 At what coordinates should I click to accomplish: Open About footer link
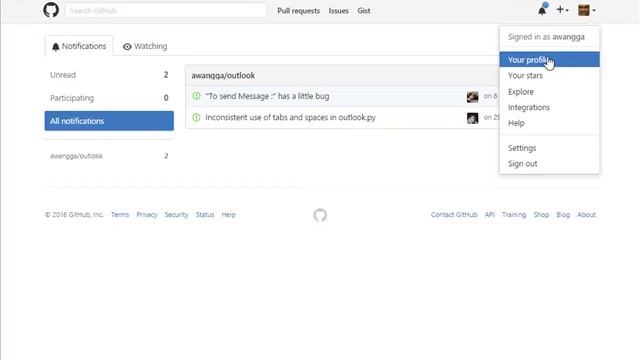point(587,215)
